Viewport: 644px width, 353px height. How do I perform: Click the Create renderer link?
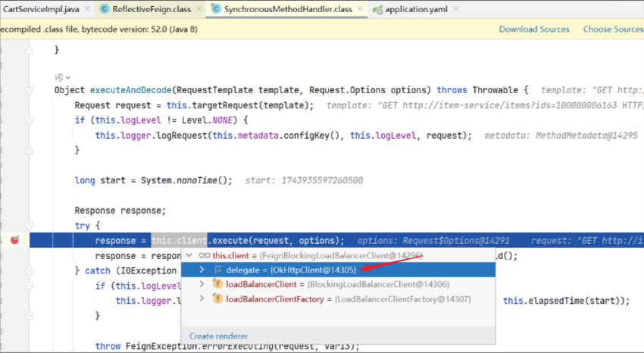218,336
